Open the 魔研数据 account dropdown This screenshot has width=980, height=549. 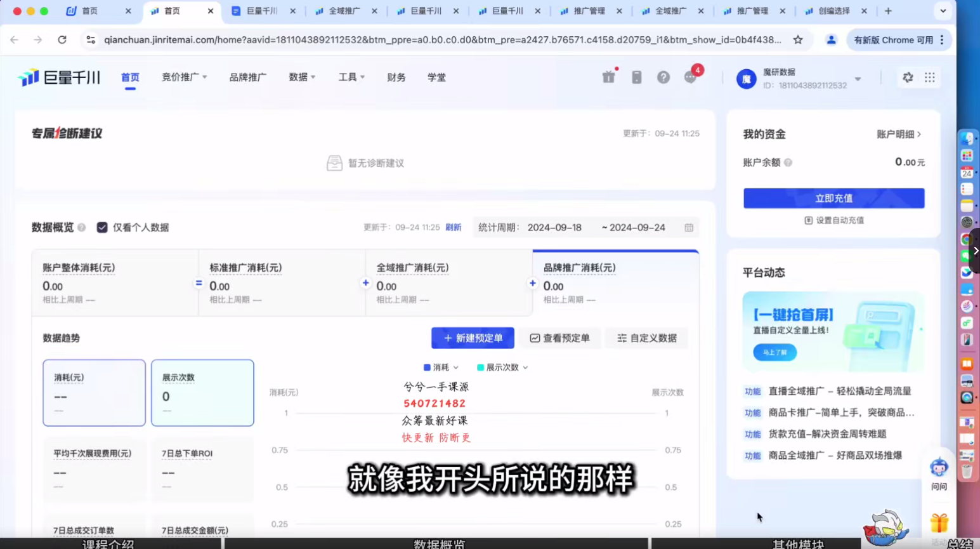[x=858, y=79]
